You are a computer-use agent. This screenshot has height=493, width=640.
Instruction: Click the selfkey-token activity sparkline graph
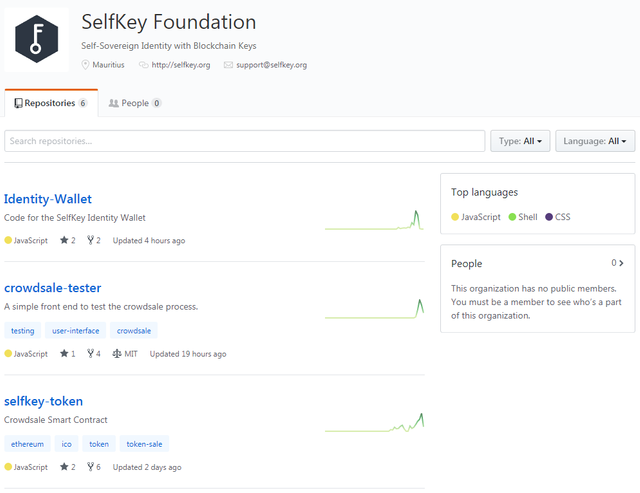coord(374,422)
